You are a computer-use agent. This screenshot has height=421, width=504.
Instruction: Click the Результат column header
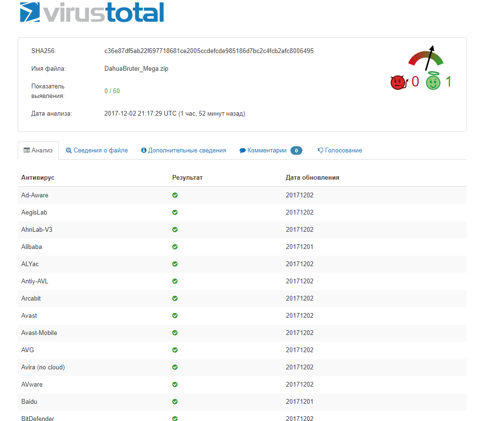coord(187,178)
